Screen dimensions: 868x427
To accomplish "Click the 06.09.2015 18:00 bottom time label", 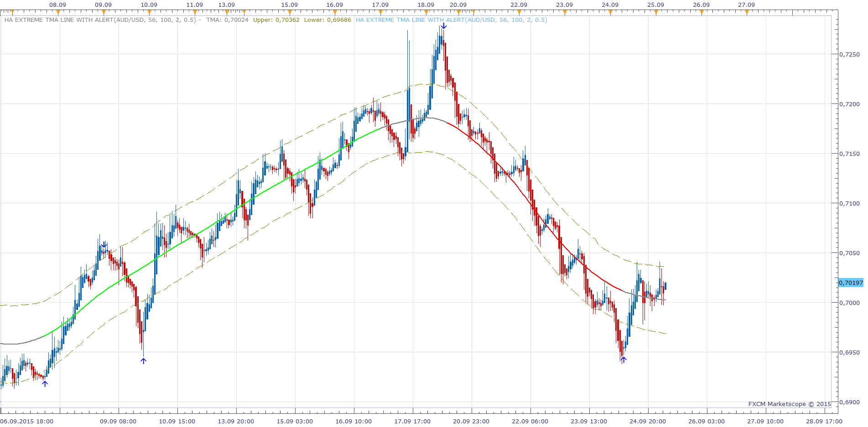I will [27, 422].
